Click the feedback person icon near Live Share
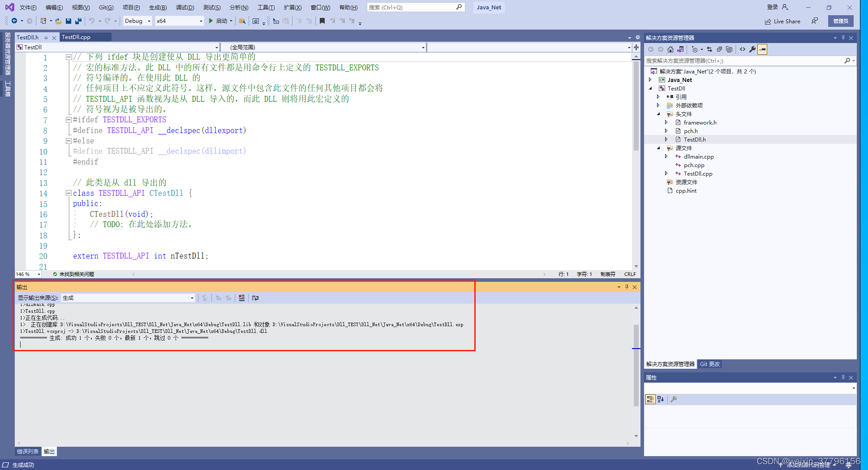The height and width of the screenshot is (470, 868). 815,21
